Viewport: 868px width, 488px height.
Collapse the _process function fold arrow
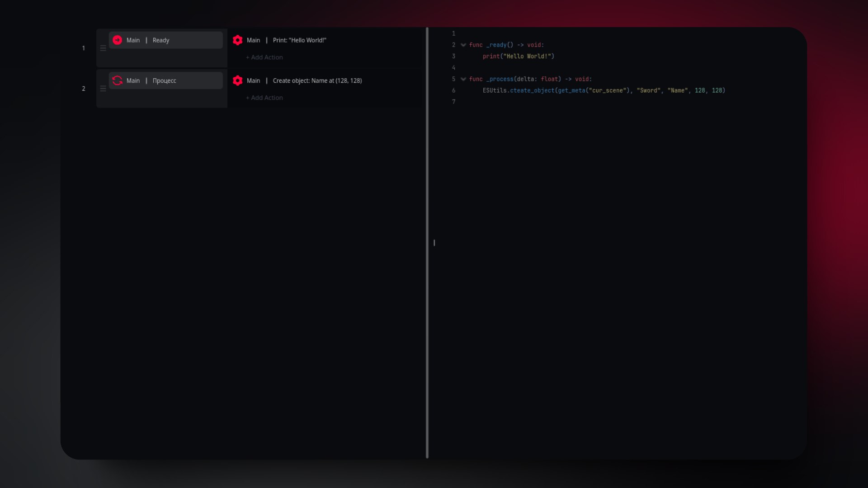(463, 79)
